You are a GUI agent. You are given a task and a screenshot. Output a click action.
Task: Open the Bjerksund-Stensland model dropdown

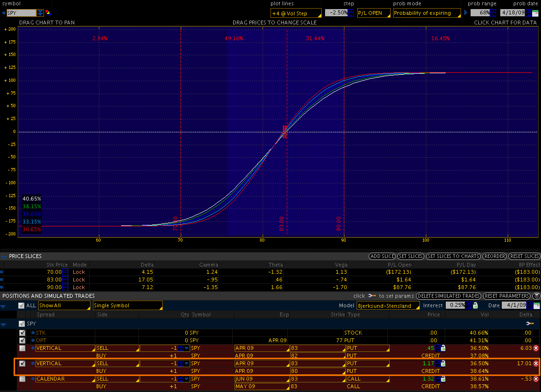coord(388,305)
